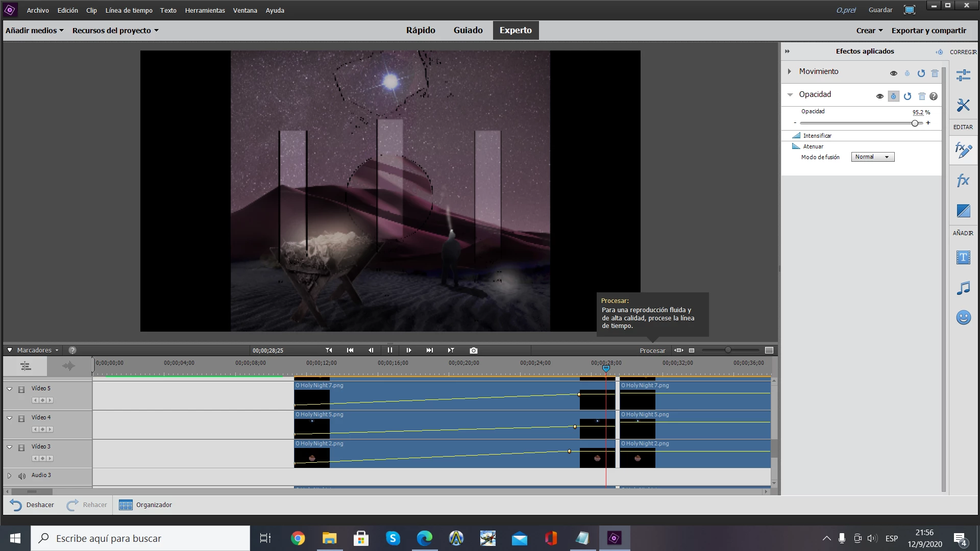This screenshot has width=980, height=551.
Task: Expand the Movimiento effect section
Action: [790, 71]
